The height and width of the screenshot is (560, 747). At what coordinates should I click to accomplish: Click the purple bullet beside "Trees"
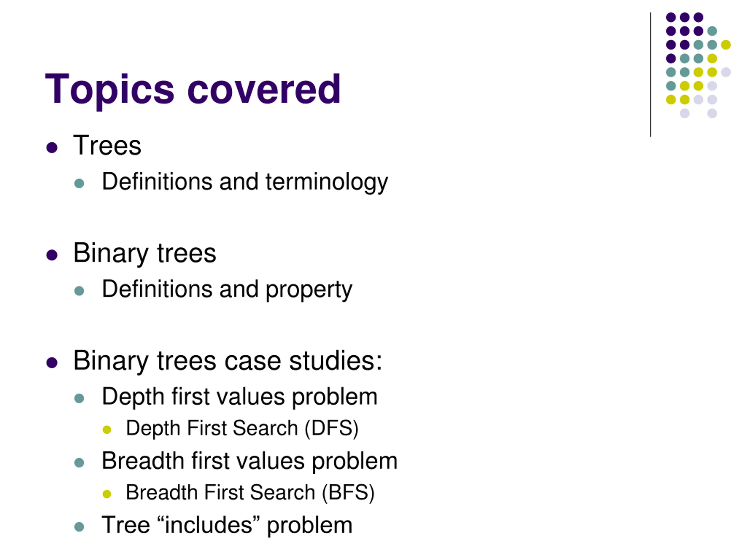[x=52, y=148]
